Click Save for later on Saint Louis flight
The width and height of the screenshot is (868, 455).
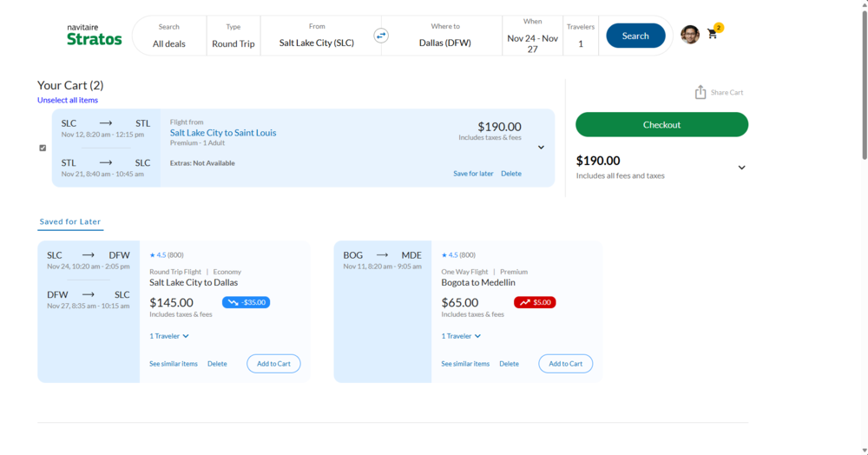point(473,174)
